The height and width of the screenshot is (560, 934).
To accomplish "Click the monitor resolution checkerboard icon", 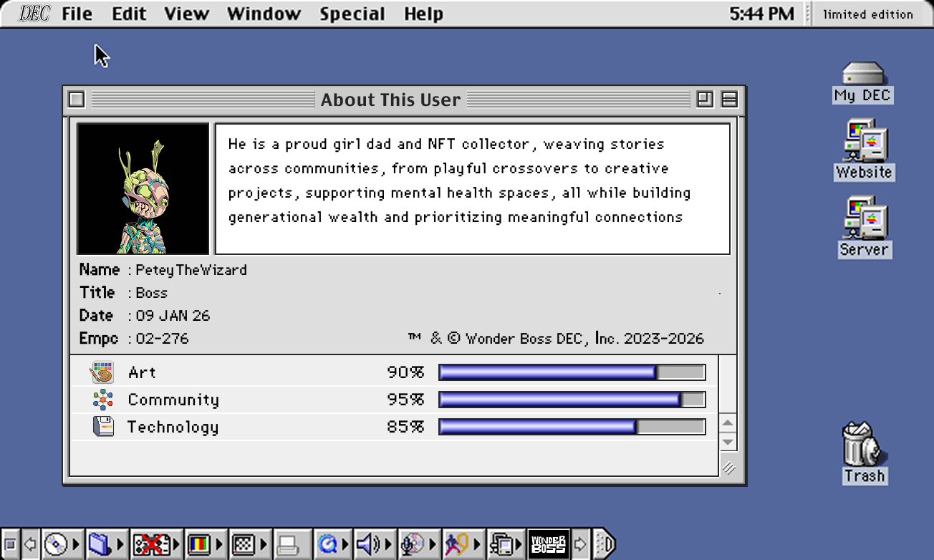I will tap(244, 544).
